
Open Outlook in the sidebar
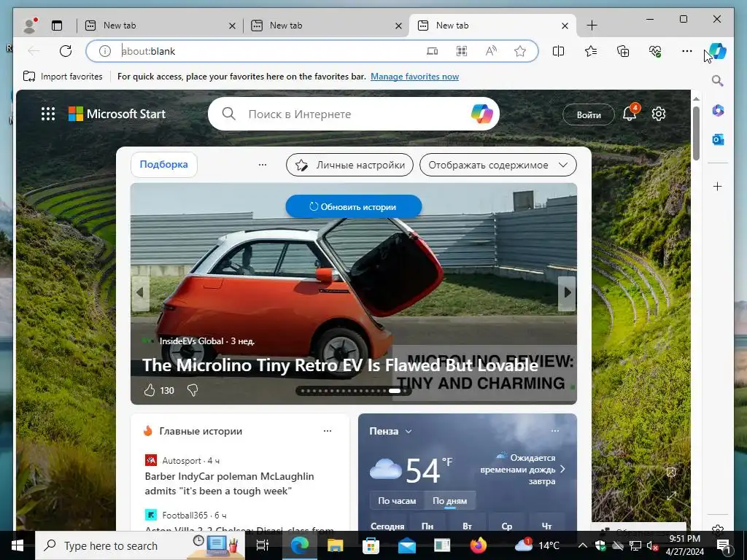click(718, 139)
